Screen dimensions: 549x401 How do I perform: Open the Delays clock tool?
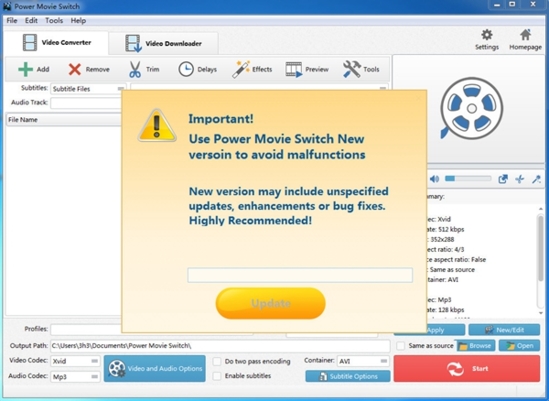(x=186, y=69)
